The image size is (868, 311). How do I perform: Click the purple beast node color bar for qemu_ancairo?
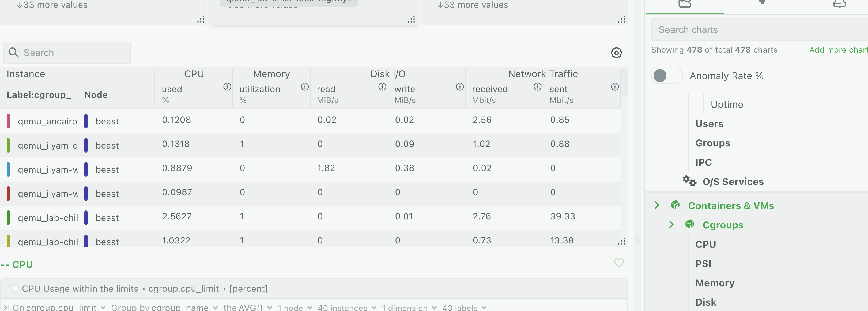[86, 121]
